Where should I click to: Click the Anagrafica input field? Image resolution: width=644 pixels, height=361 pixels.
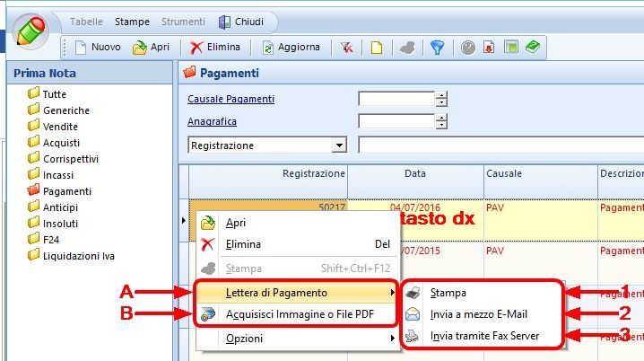396,121
